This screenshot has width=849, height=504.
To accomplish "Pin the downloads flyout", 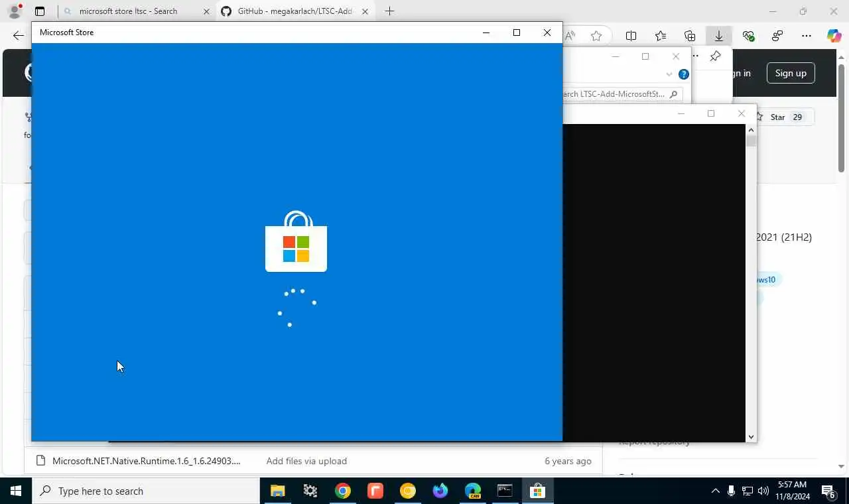I will point(715,56).
